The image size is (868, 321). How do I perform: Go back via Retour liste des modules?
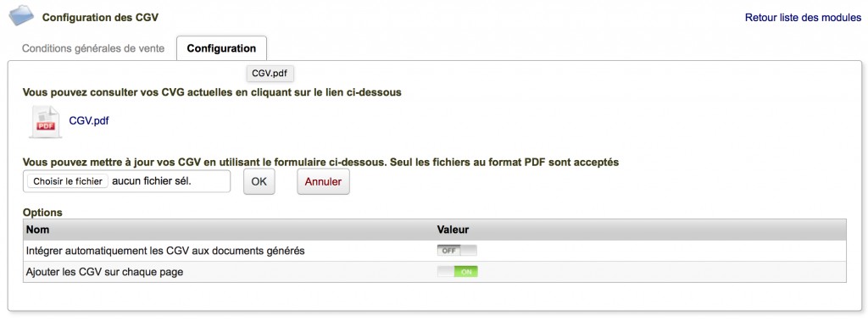coord(803,18)
